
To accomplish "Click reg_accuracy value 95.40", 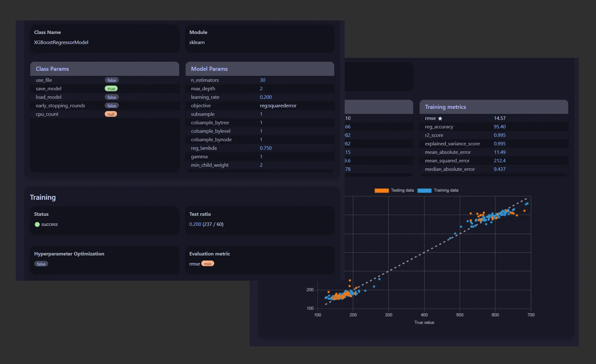I will (x=500, y=127).
